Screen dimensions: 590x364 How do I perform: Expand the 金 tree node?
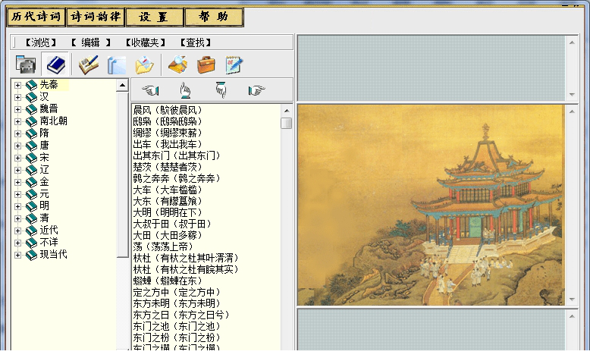pos(17,182)
